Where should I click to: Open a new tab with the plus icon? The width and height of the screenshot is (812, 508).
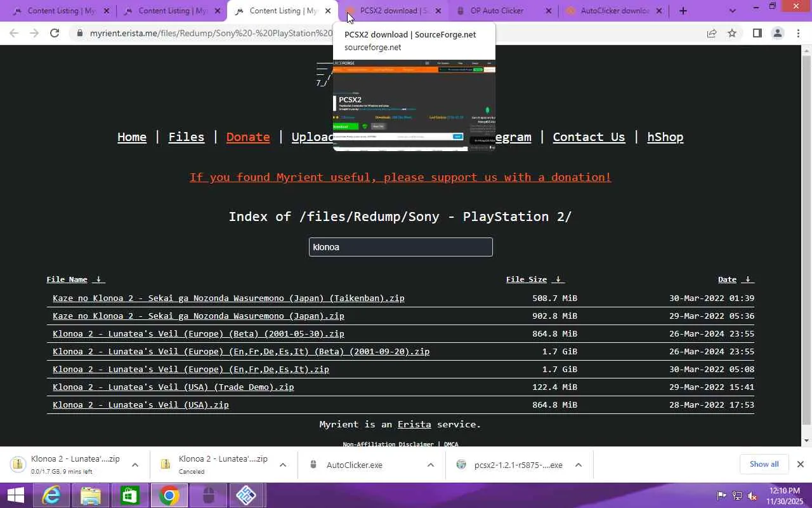(683, 11)
